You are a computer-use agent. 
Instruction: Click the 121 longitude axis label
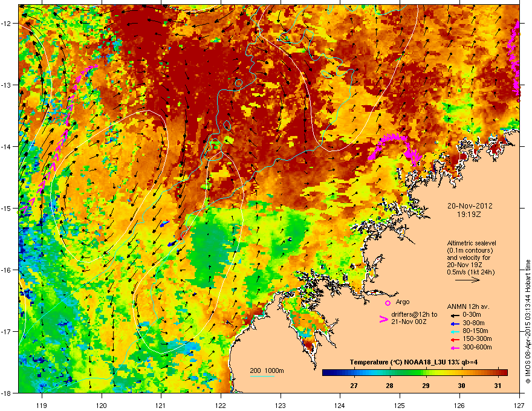coord(161,405)
